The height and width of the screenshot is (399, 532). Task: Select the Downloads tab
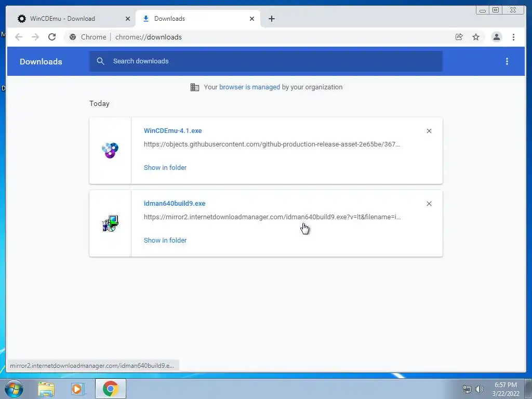[x=198, y=19]
